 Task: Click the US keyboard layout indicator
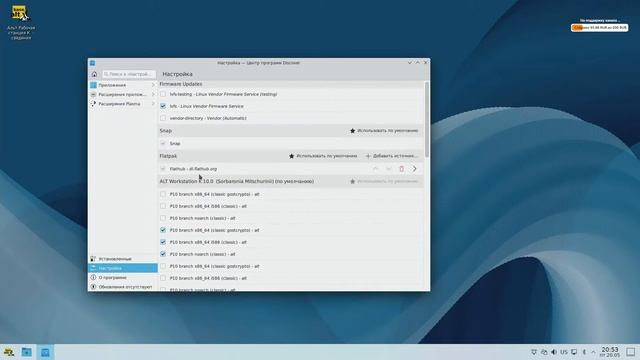(x=564, y=352)
